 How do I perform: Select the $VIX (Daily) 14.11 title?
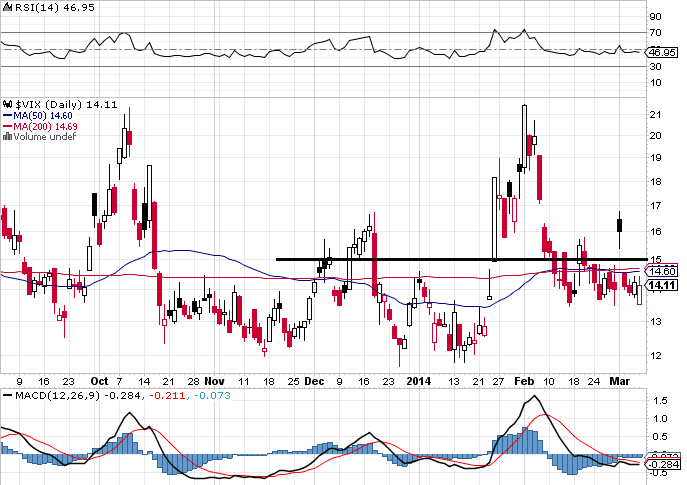[67, 104]
